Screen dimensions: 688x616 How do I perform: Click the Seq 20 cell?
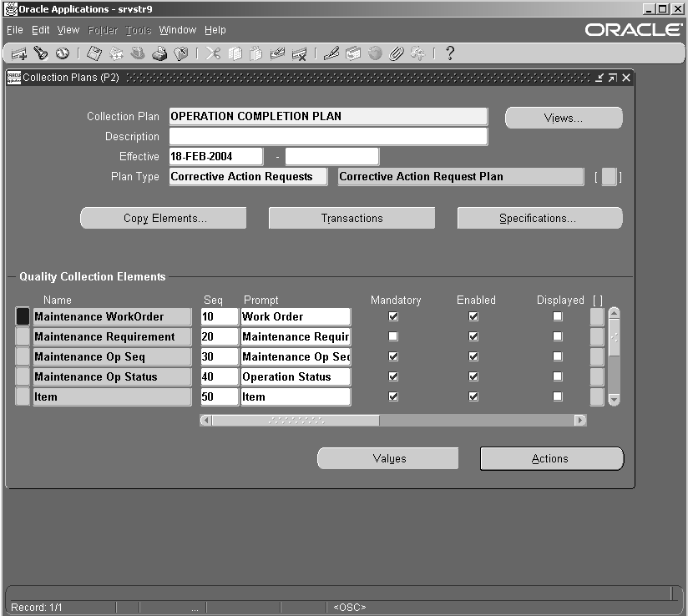point(220,336)
